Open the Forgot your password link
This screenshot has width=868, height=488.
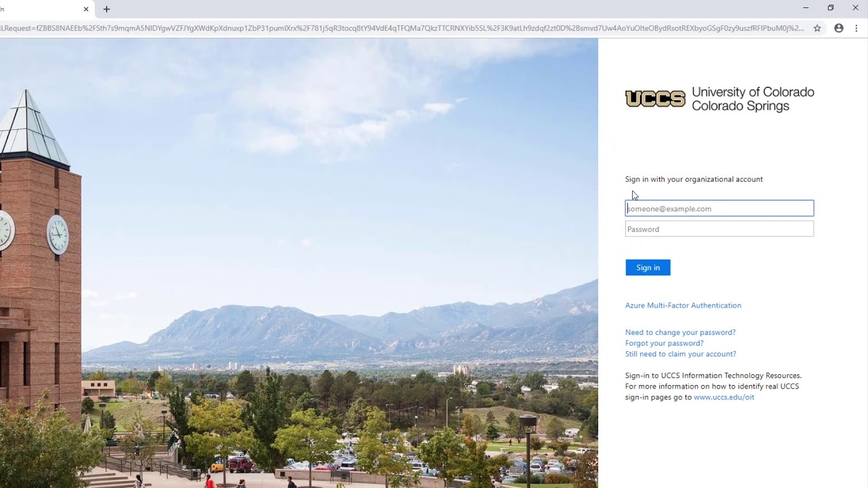point(664,343)
